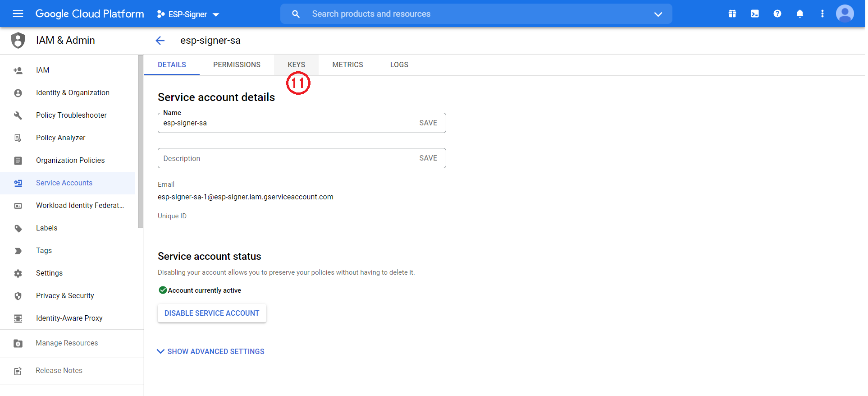
Task: Open Policy Analyzer sidebar item
Action: (68, 138)
